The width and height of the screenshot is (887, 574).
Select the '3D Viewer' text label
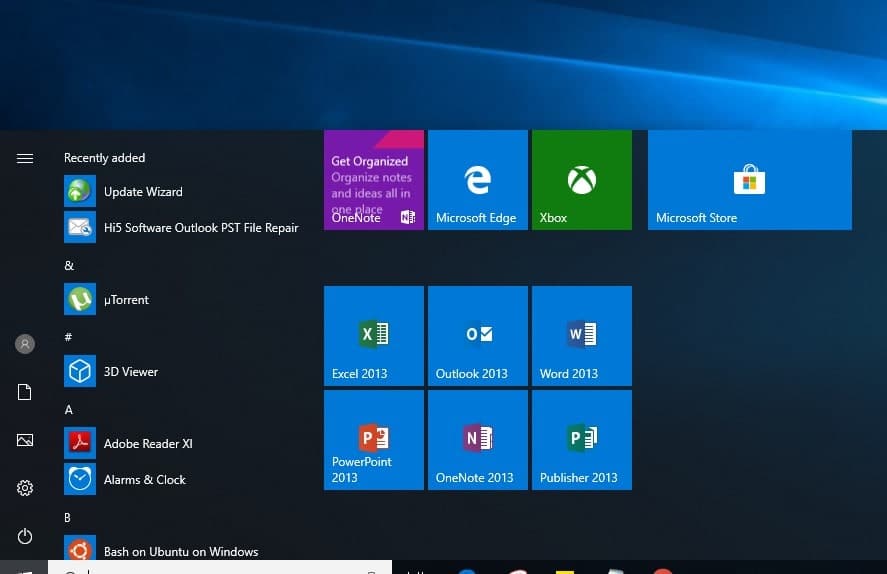pos(131,372)
